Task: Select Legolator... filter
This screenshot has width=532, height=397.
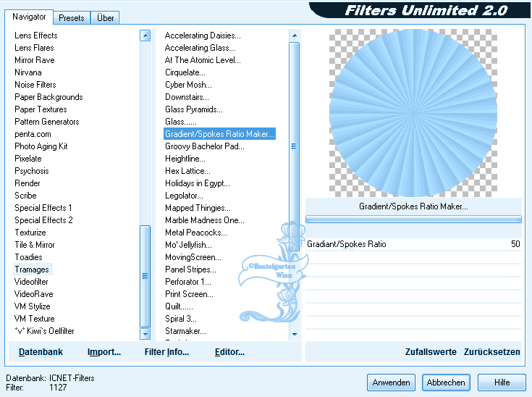Action: coord(185,196)
